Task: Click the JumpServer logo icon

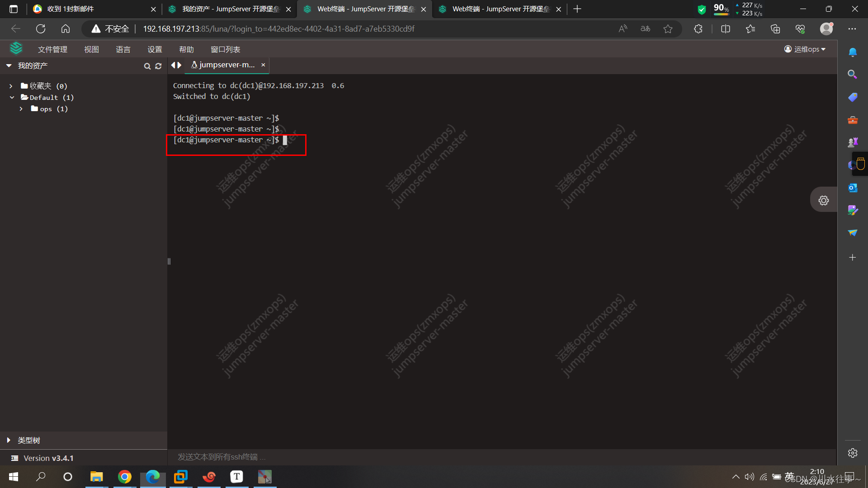Action: (x=16, y=48)
